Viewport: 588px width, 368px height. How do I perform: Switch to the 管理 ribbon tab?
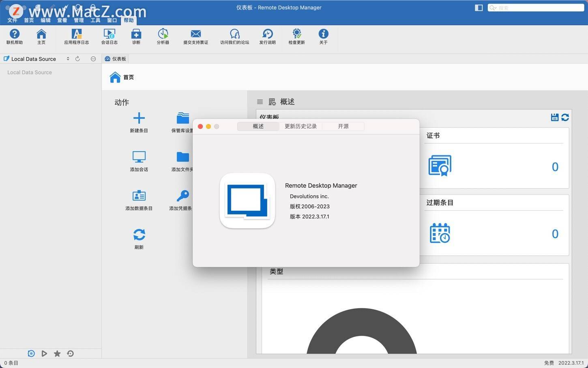pyautogui.click(x=79, y=20)
